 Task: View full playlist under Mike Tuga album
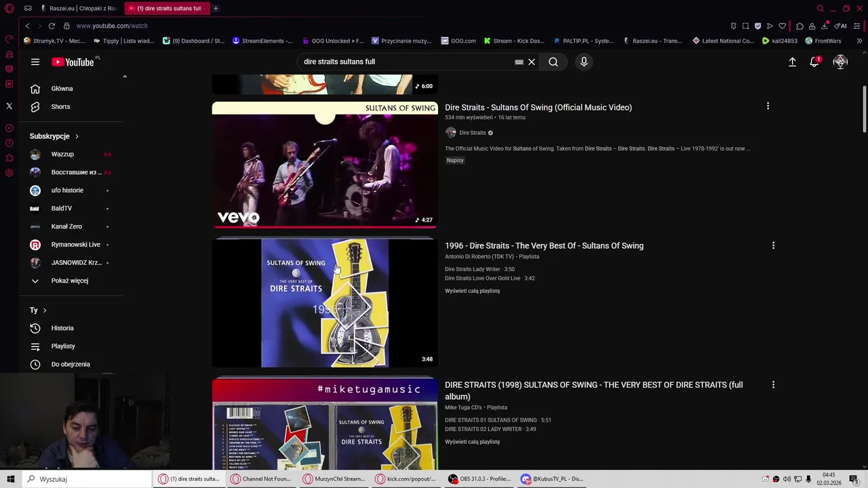(472, 442)
